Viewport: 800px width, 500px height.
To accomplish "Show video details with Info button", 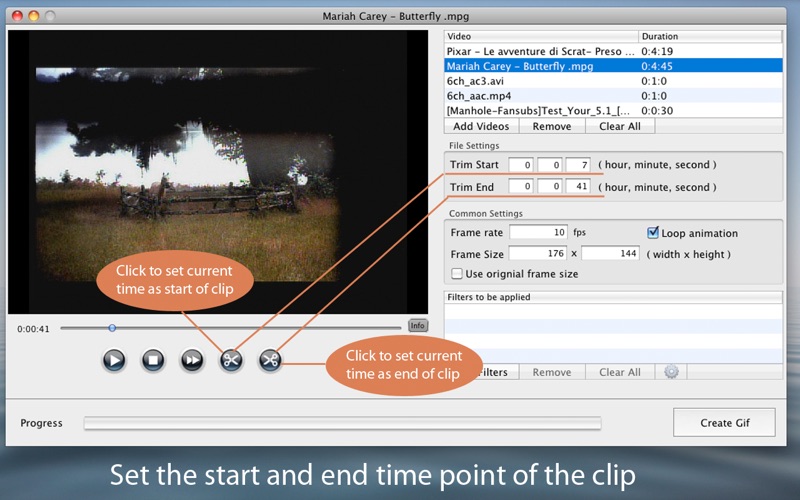I will tap(418, 326).
